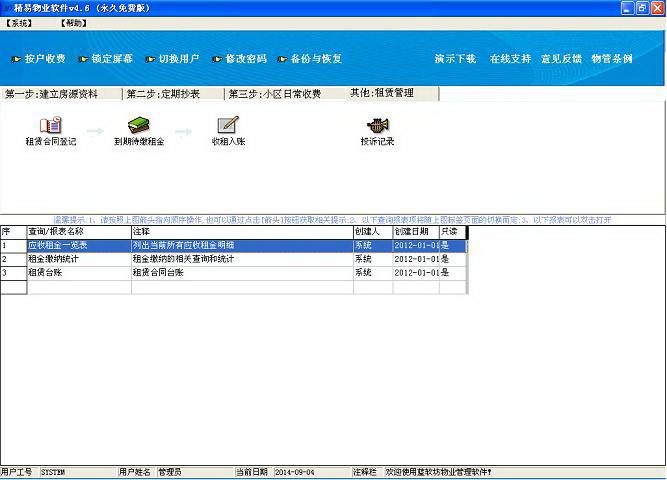Screen dimensions: 667x480
Task: Click the 注释栏 welcome message field
Action: click(524, 472)
